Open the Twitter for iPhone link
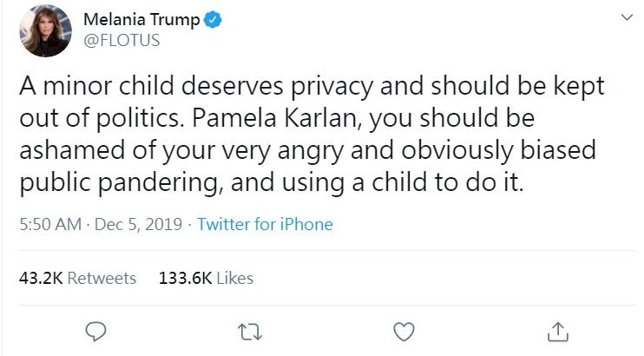This screenshot has height=356, width=644. 265,224
